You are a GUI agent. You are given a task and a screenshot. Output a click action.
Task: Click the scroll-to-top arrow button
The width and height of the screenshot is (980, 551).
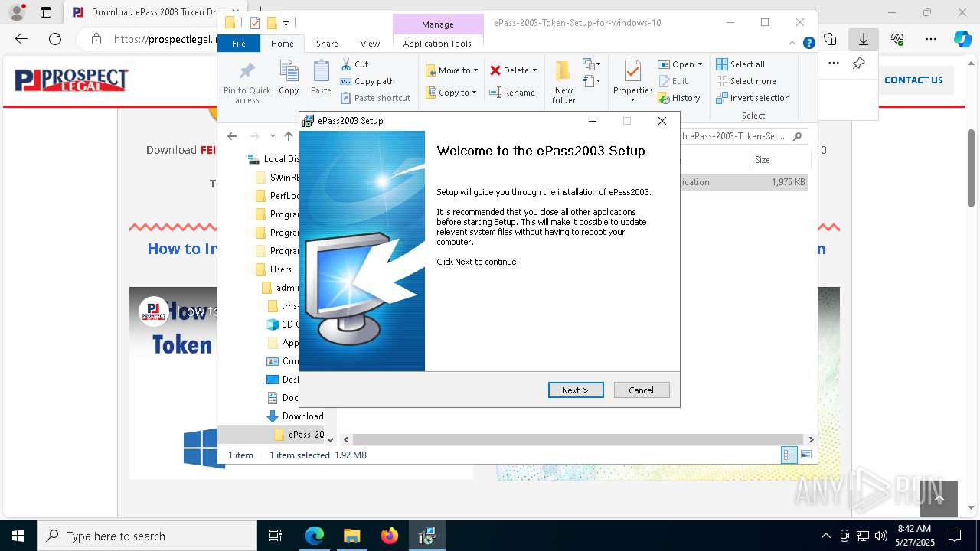tap(939, 499)
